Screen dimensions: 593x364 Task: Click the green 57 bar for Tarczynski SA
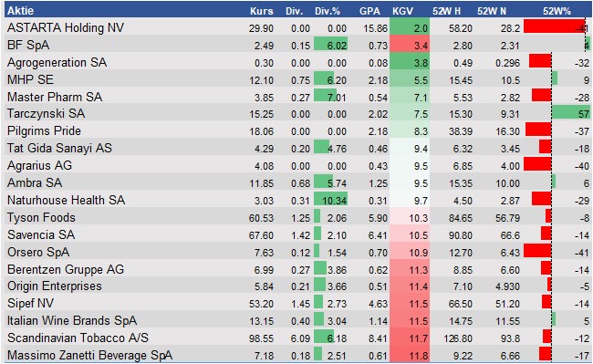click(571, 113)
